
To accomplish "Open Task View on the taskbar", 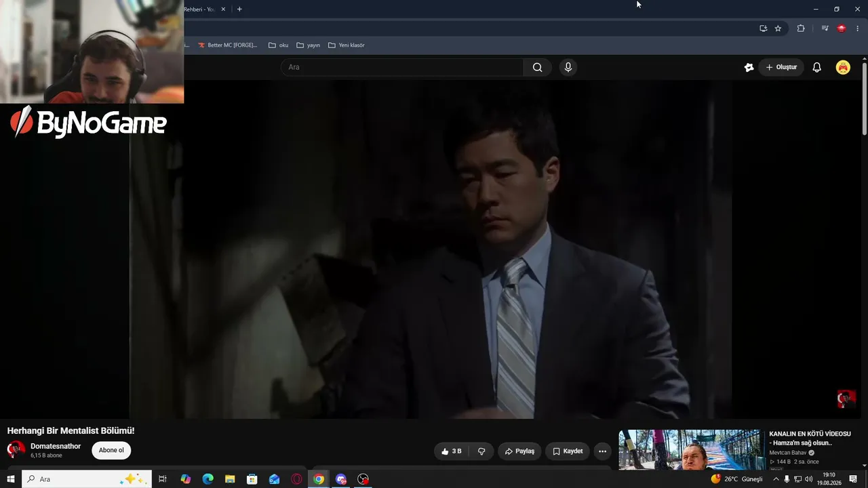I will (163, 479).
